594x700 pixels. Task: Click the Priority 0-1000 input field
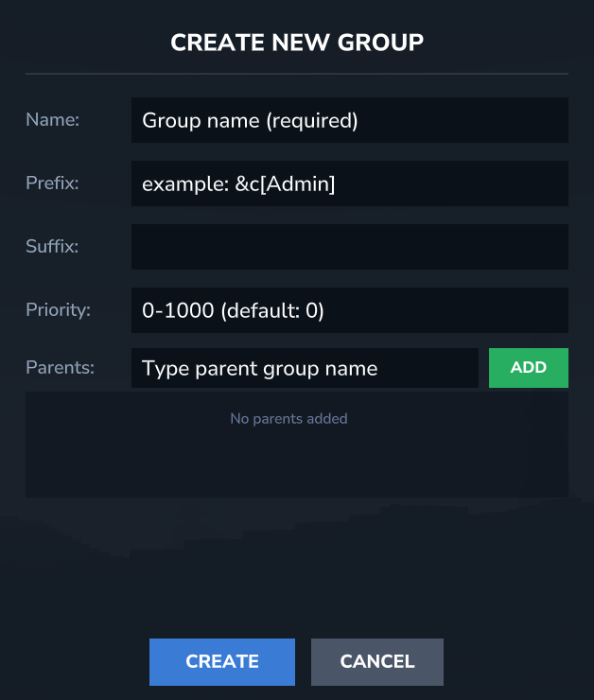click(x=350, y=310)
